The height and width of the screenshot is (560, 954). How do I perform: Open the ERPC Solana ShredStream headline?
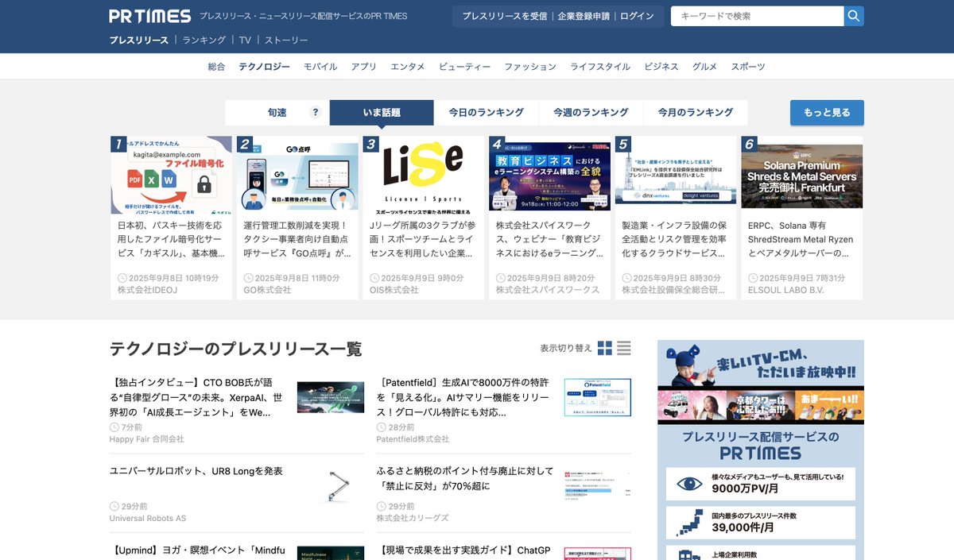click(802, 240)
